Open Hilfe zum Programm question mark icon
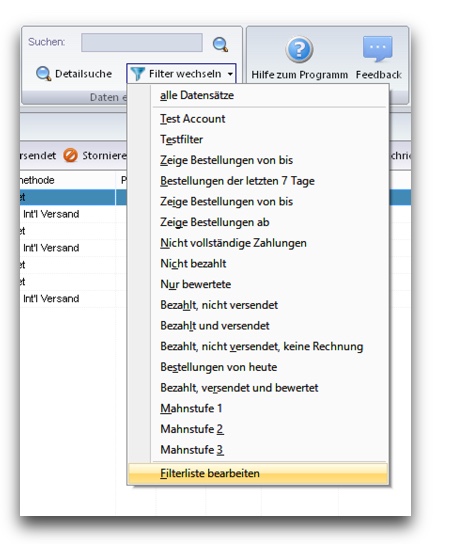 click(299, 49)
